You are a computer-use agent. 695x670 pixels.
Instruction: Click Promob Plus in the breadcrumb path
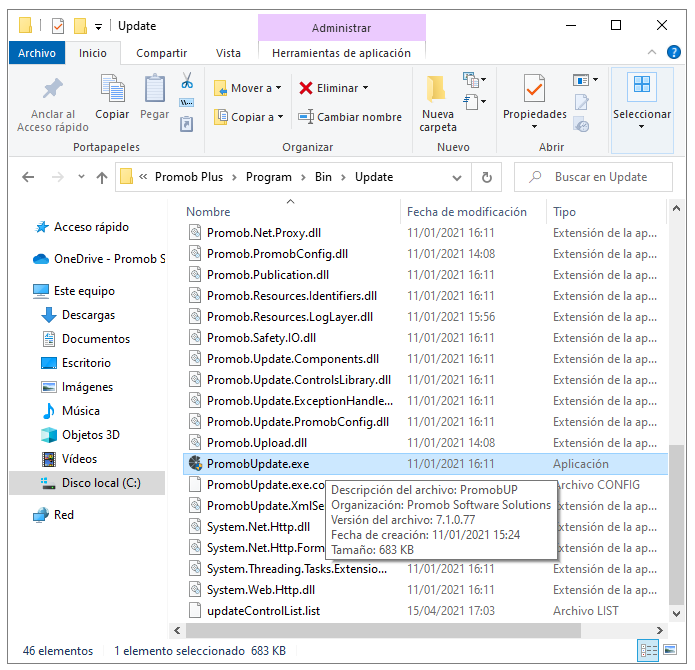point(189,177)
